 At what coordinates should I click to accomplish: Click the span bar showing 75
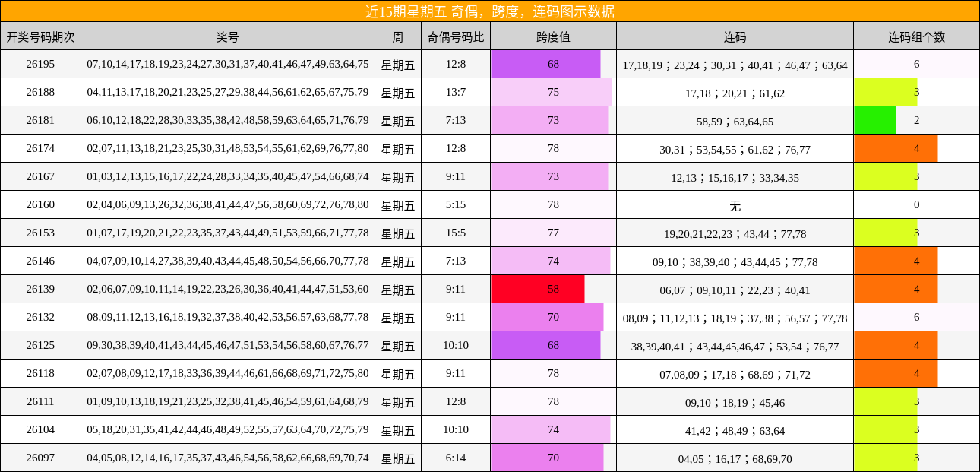[x=552, y=92]
